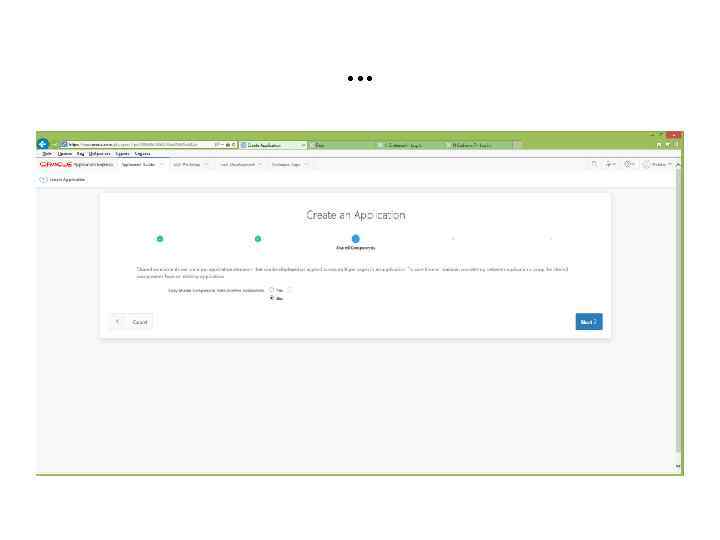The height and width of the screenshot is (540, 720).
Task: Click the browser Tools gear icon
Action: point(675,145)
